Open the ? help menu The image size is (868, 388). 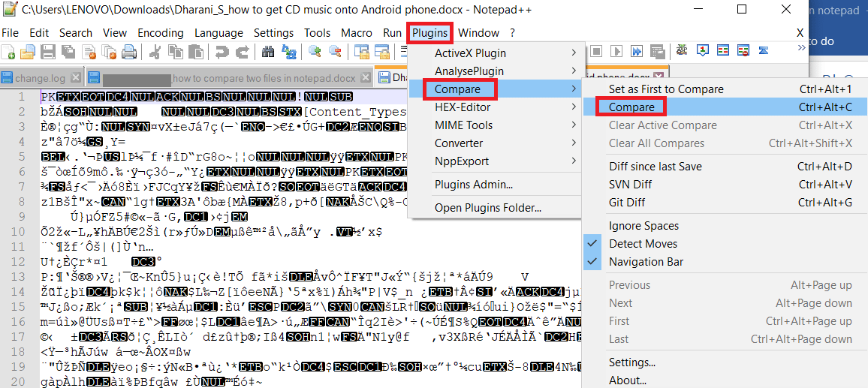click(x=513, y=33)
